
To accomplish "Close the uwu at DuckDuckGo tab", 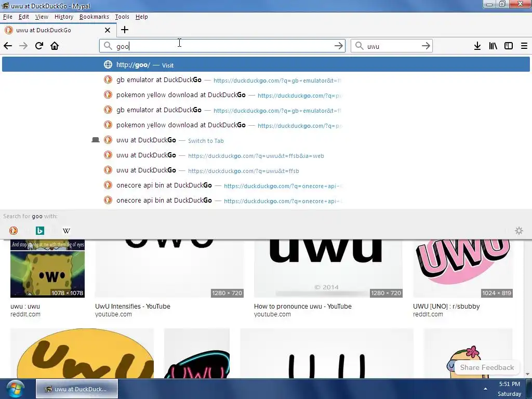I will tap(108, 30).
